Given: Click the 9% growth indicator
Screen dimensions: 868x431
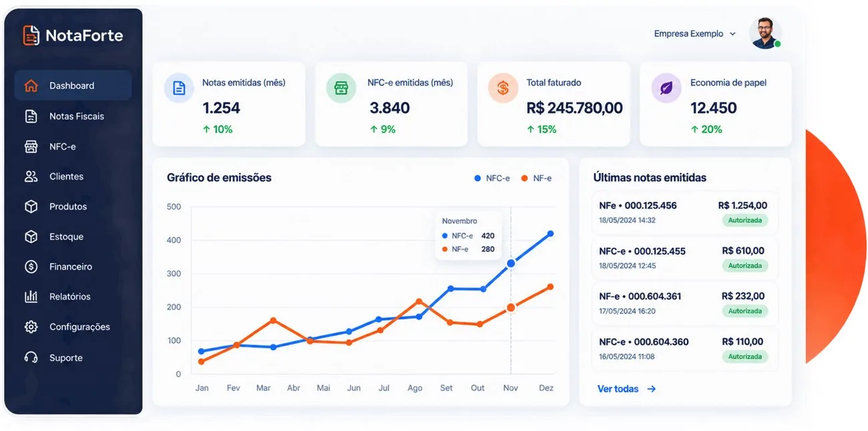Looking at the screenshot, I should click(x=383, y=130).
